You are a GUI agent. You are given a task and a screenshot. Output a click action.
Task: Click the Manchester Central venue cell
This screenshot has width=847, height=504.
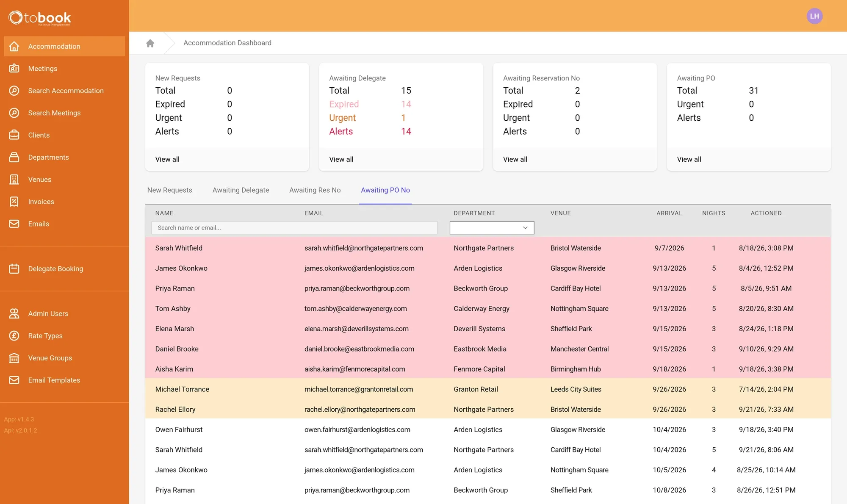(x=579, y=349)
